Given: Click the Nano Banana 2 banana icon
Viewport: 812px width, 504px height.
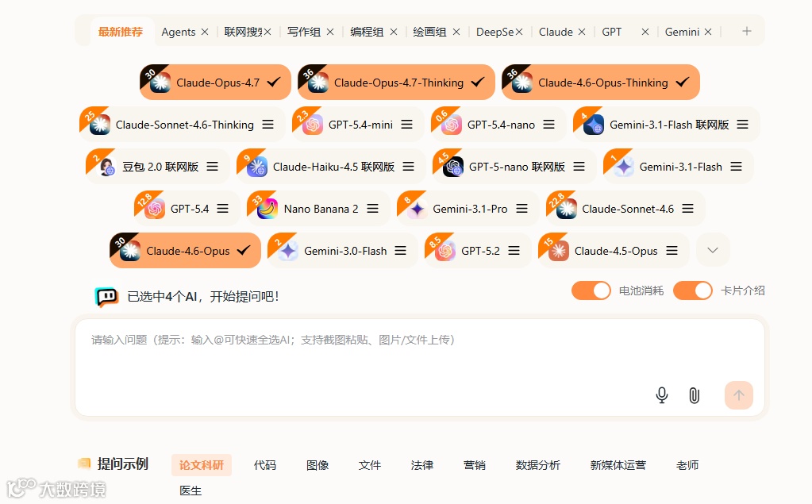Looking at the screenshot, I should pos(267,209).
